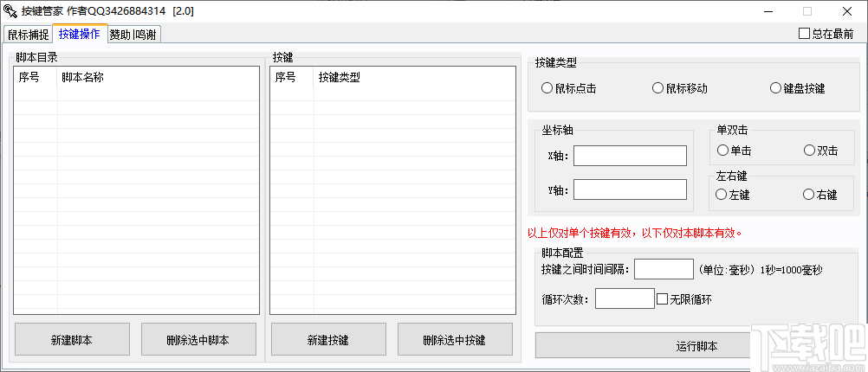Image resolution: width=868 pixels, height=372 pixels.
Task: Focus the X轴 coordinate input field
Action: 630,156
